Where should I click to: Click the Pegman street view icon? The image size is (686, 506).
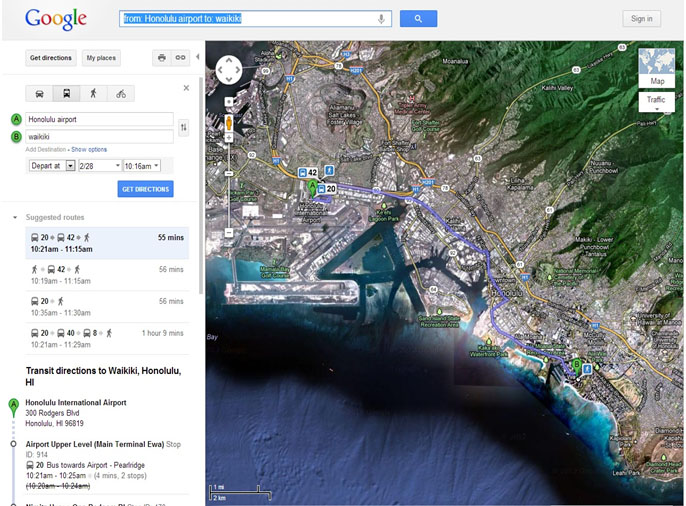[229, 123]
